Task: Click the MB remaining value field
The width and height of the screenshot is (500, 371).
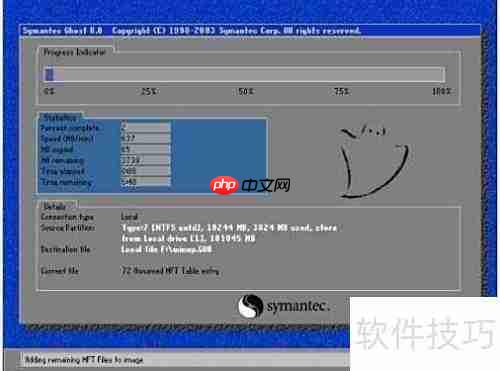Action: (x=146, y=160)
